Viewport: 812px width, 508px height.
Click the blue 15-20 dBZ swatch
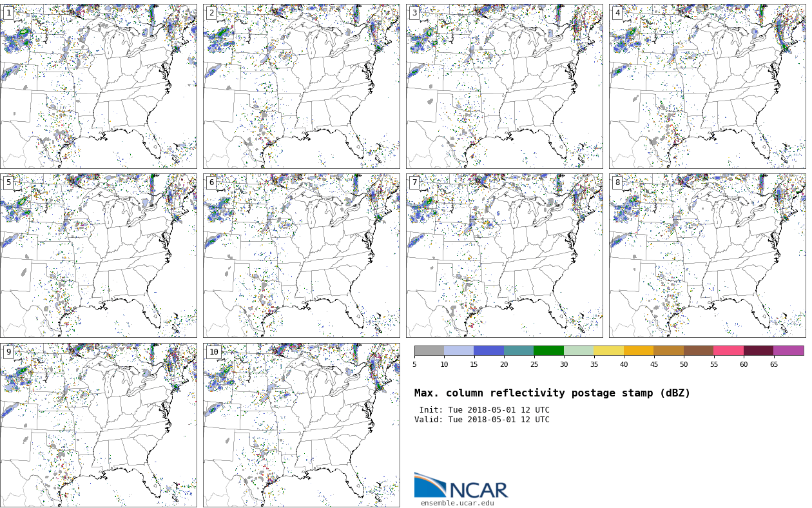(489, 351)
